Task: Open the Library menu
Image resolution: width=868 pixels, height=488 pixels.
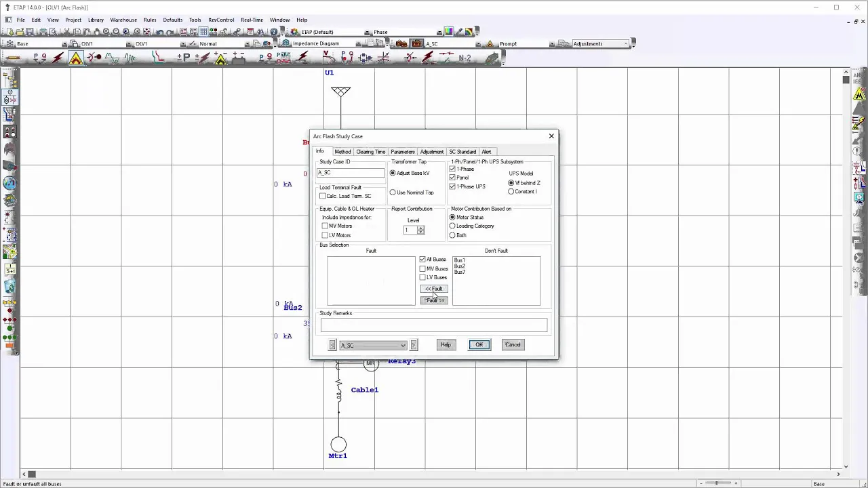Action: pyautogui.click(x=96, y=20)
